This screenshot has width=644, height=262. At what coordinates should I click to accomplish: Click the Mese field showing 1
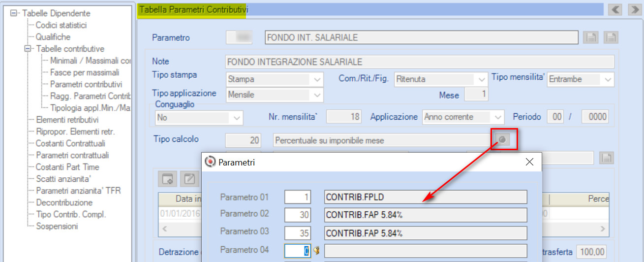(x=476, y=95)
